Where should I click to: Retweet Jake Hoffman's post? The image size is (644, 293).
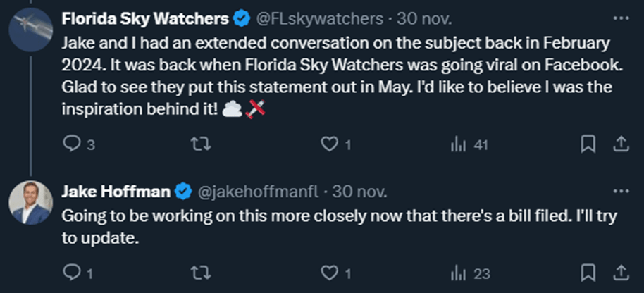(200, 271)
